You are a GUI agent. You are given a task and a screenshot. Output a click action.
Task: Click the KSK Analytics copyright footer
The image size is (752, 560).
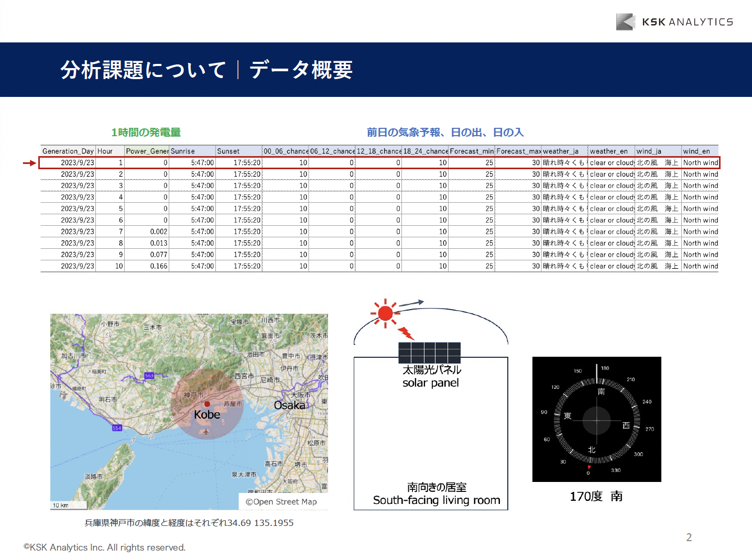[x=104, y=547]
